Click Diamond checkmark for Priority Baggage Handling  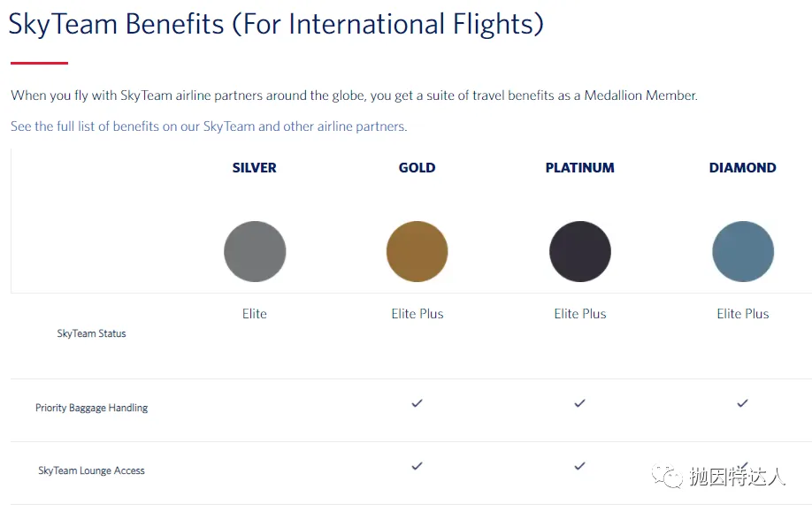pos(743,402)
